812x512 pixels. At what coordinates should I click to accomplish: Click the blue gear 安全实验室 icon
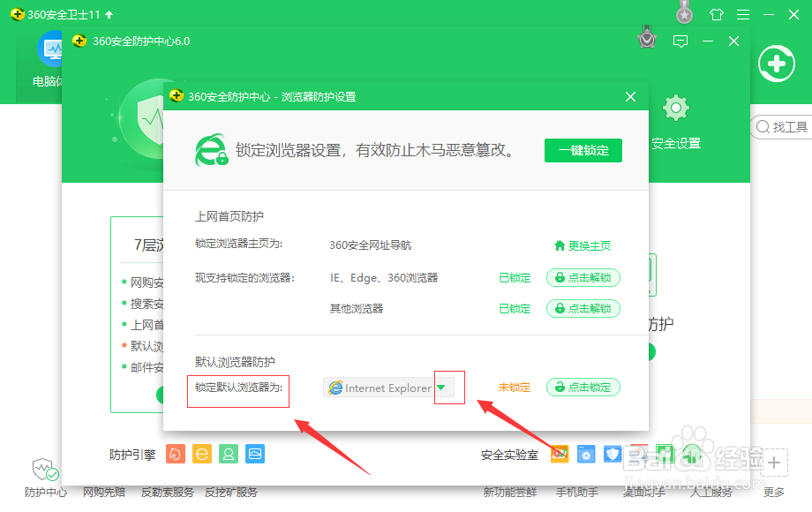pyautogui.click(x=586, y=455)
